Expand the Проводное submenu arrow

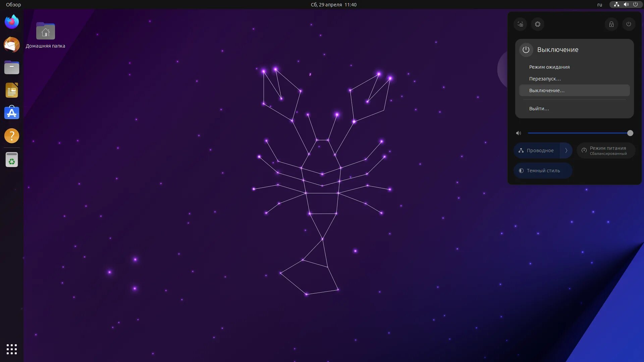(566, 150)
